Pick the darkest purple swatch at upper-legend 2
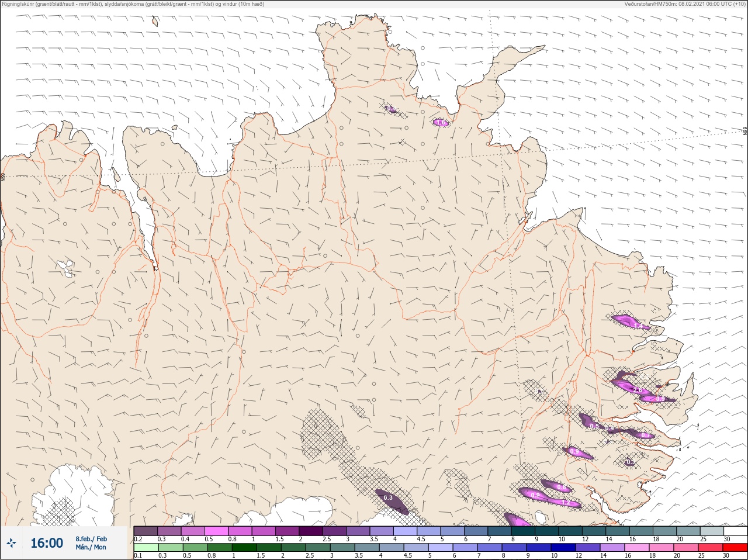This screenshot has height=560, width=748. point(310,531)
